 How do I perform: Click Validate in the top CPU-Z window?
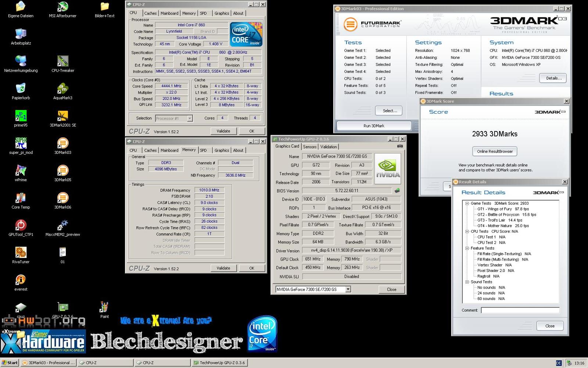click(x=223, y=131)
